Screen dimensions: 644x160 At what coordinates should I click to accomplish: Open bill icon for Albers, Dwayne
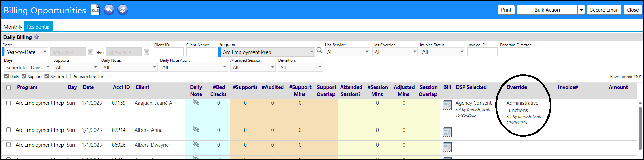(x=447, y=147)
